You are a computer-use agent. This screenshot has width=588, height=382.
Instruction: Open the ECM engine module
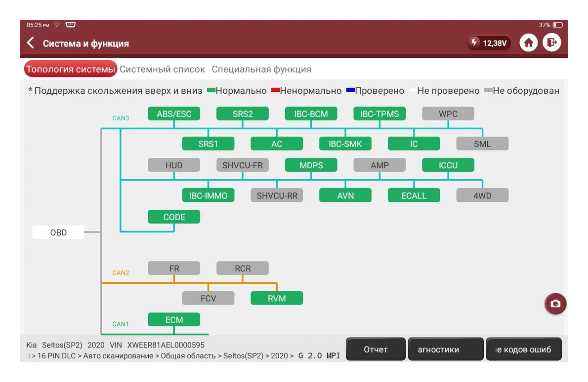pyautogui.click(x=174, y=319)
